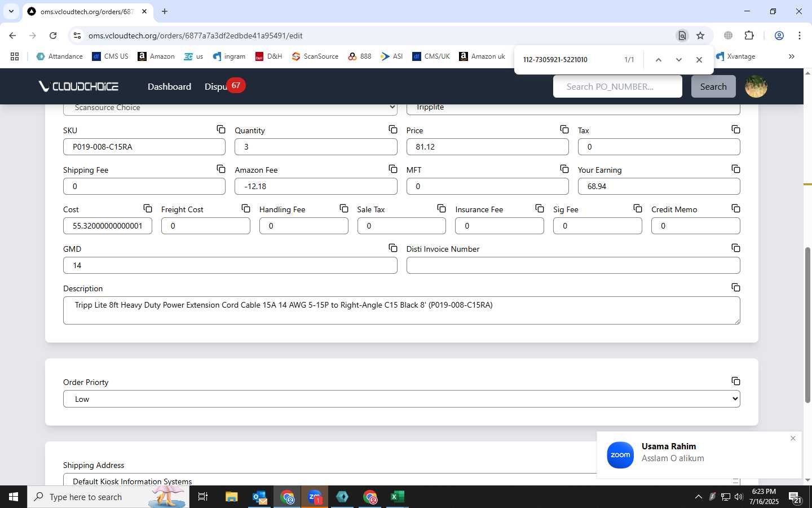Open the Dashboard menu item

click(x=169, y=86)
